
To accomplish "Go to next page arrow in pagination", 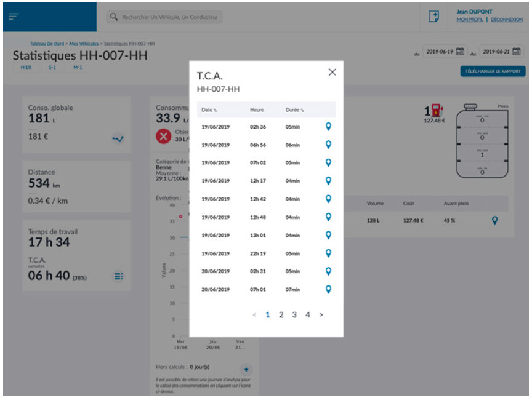I will pos(321,315).
